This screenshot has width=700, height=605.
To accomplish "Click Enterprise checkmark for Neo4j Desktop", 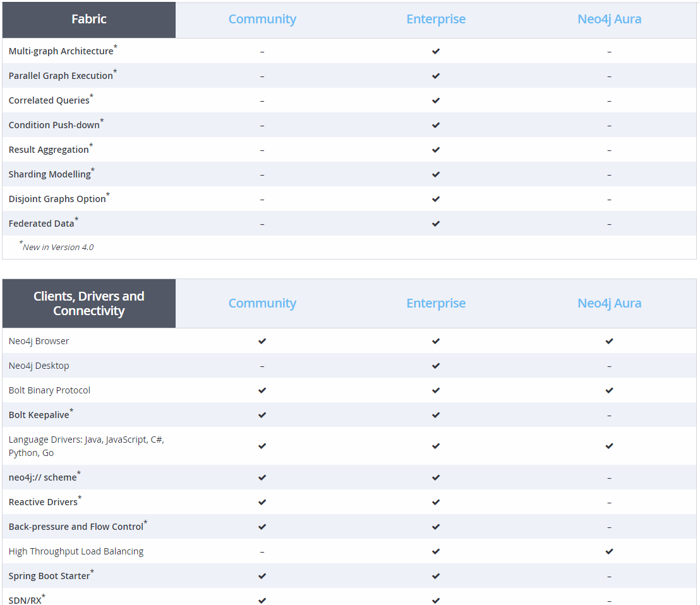I will click(436, 366).
